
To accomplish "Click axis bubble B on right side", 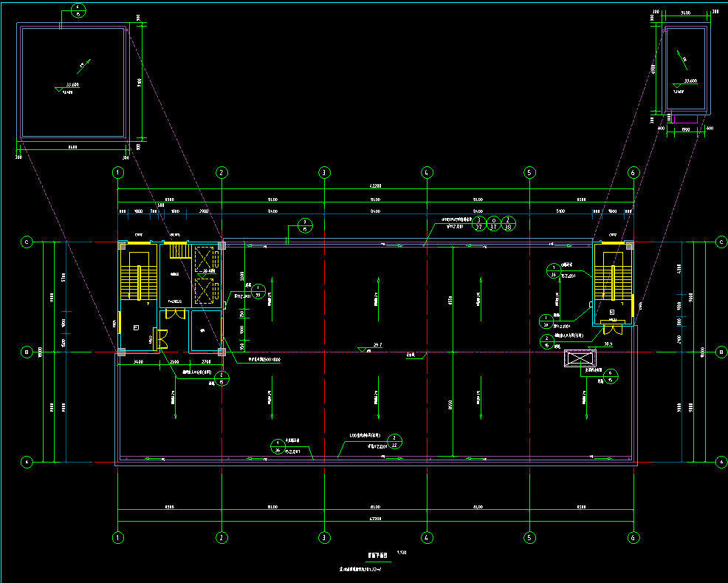I will (x=721, y=352).
